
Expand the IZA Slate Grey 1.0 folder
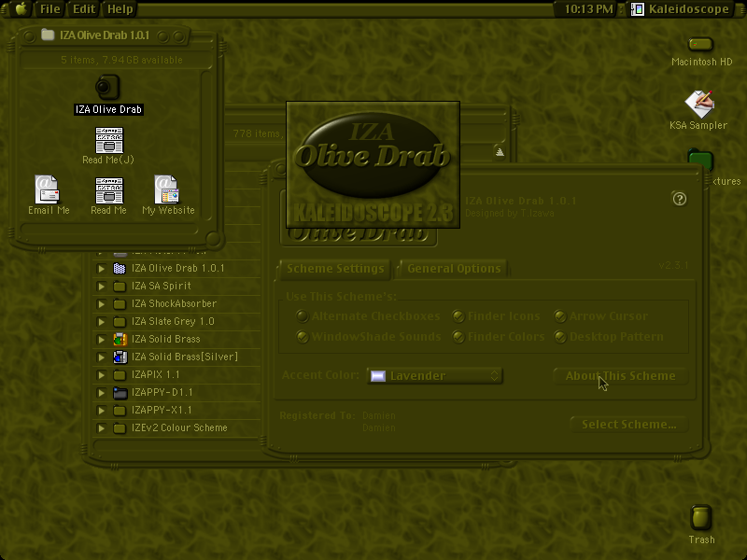101,322
